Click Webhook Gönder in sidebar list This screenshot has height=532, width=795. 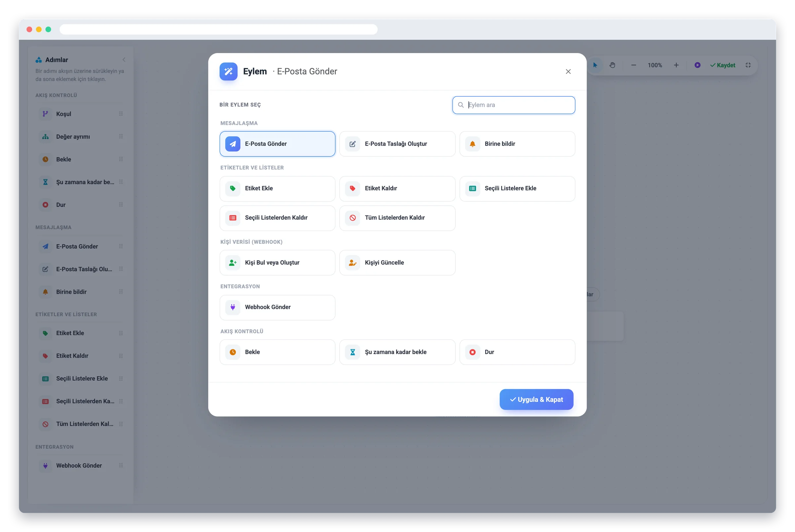click(81, 465)
